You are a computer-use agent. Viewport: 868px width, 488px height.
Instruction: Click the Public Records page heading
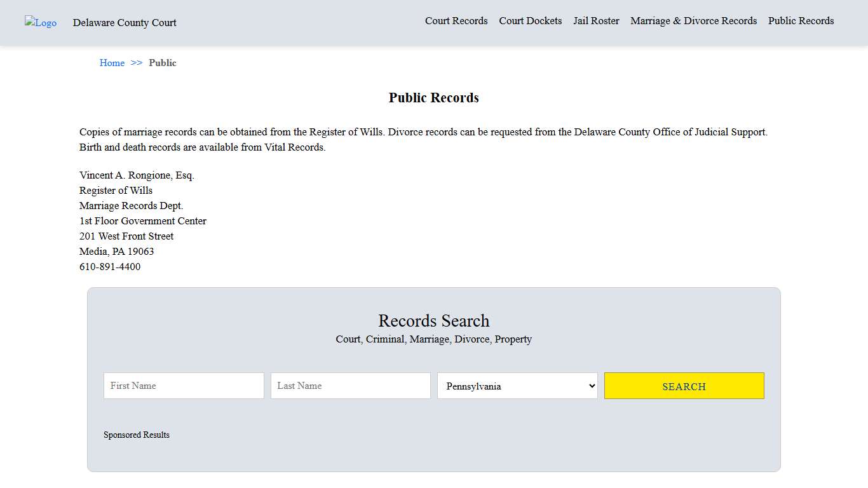(x=433, y=97)
